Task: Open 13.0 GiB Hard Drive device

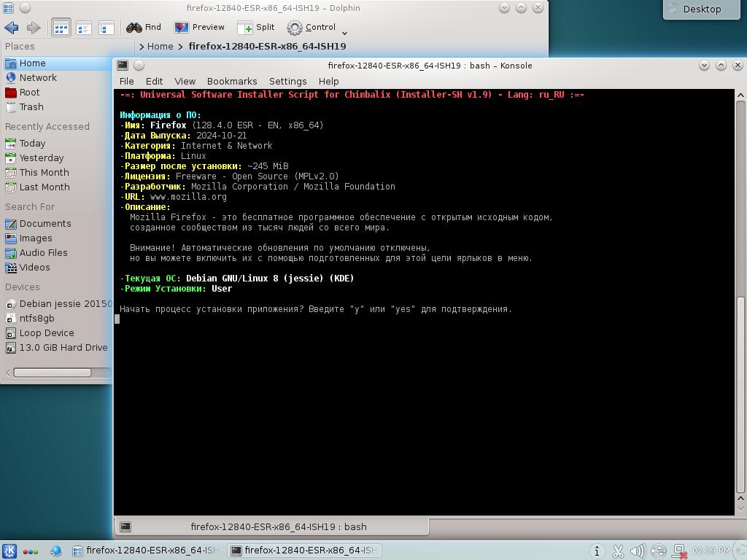Action: 57,348
